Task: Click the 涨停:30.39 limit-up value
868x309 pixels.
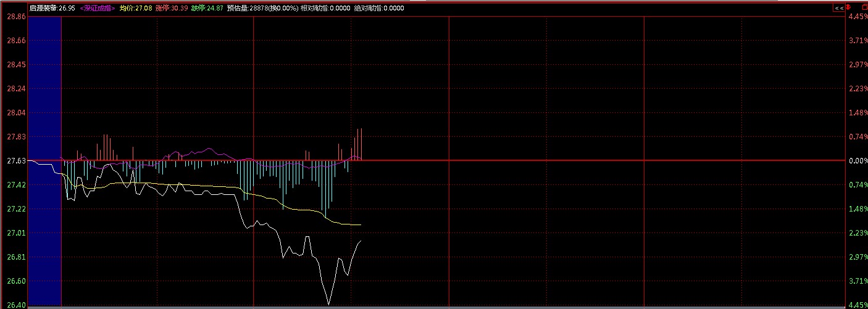Action: coord(171,8)
